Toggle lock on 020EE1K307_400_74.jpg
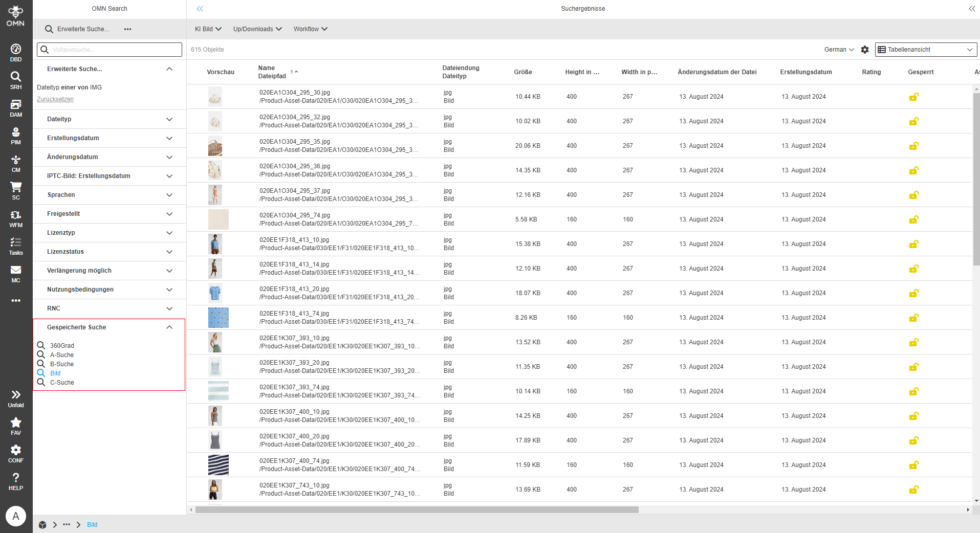The width and height of the screenshot is (980, 533). (914, 465)
